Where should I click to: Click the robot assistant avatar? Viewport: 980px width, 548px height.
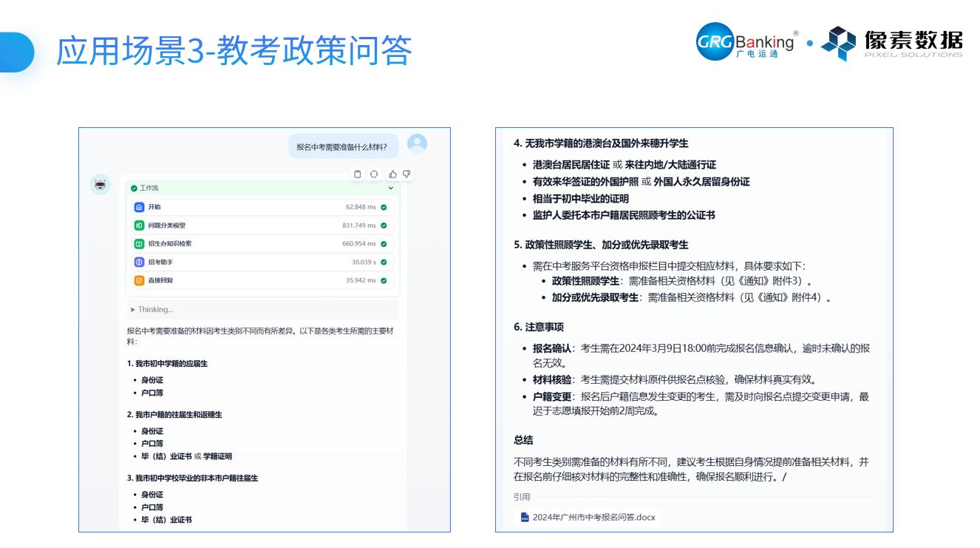pos(101,185)
